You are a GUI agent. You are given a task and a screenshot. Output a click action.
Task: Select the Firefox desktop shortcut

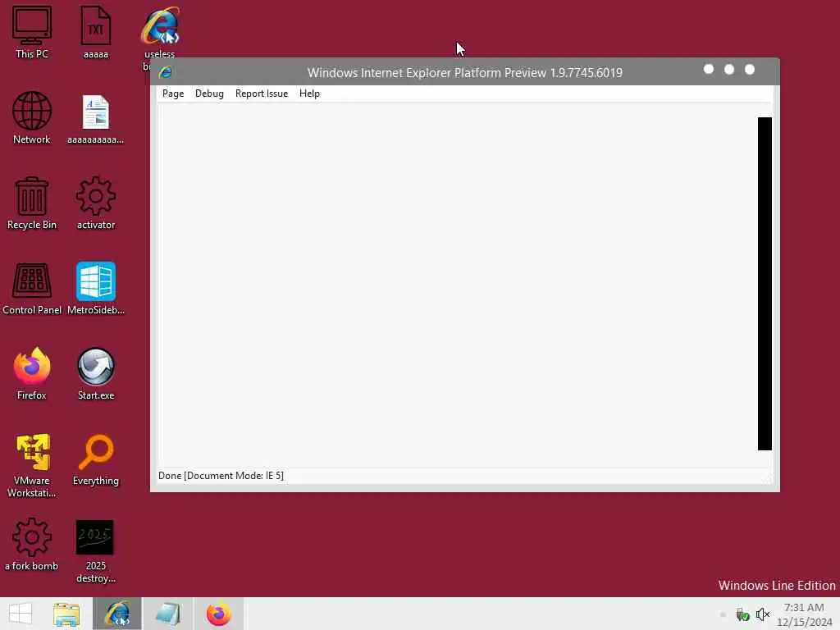tap(32, 373)
